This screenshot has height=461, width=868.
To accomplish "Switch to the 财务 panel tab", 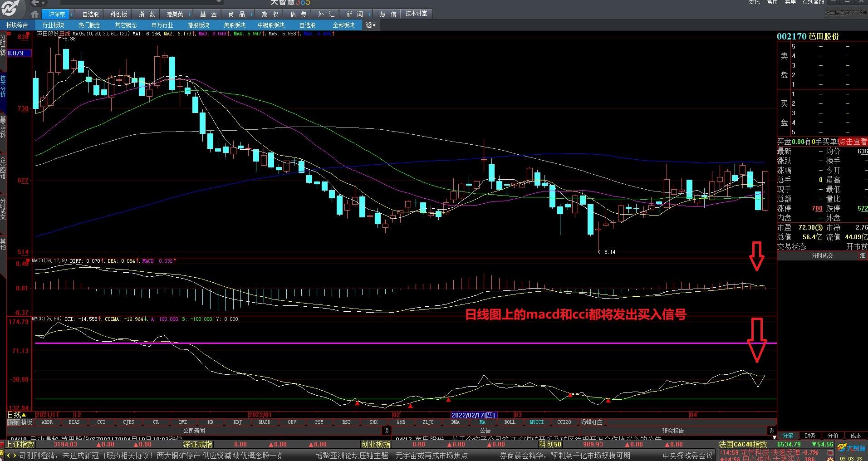I will pos(810,436).
